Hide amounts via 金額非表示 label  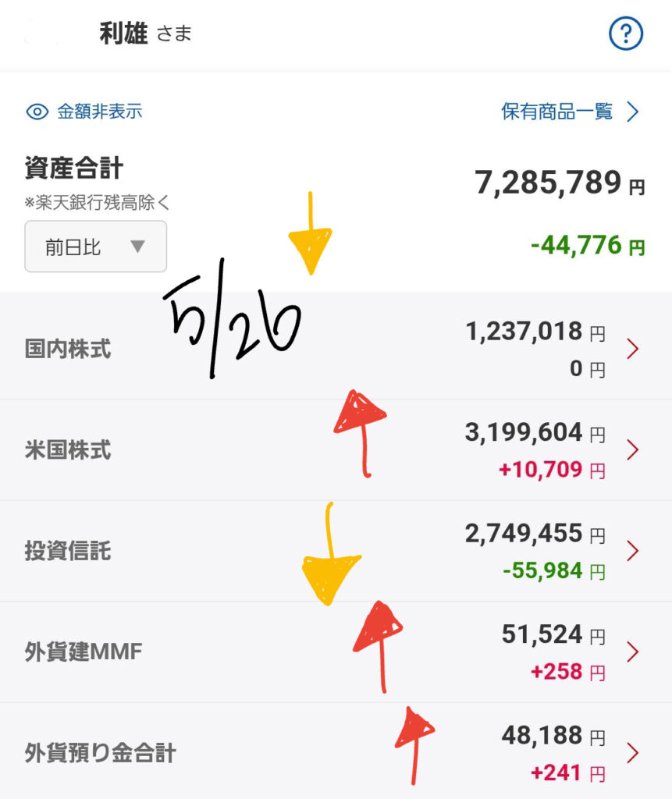99,111
